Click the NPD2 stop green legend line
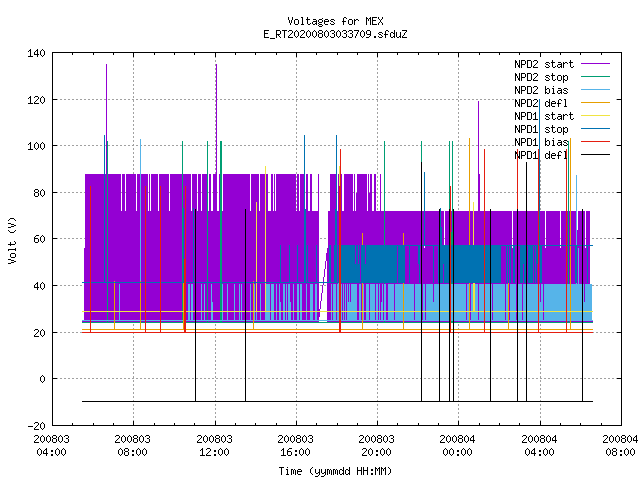 (595, 77)
